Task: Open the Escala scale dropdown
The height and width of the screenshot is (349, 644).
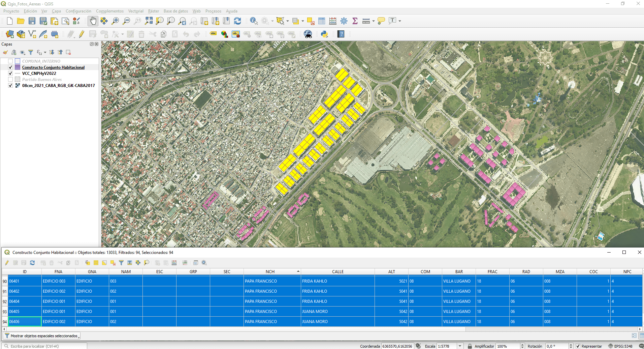Action: 460,346
